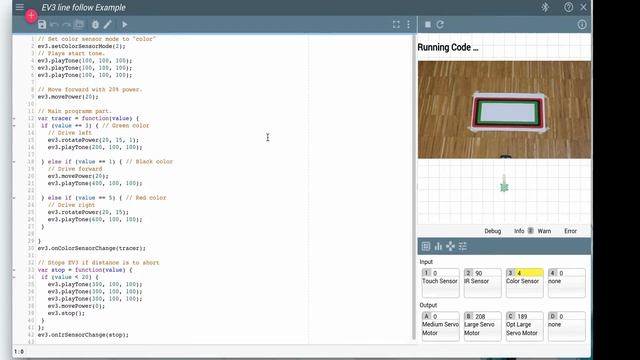Select the input port 4 none card
This screenshot has height=360, width=640.
pyautogui.click(x=567, y=282)
